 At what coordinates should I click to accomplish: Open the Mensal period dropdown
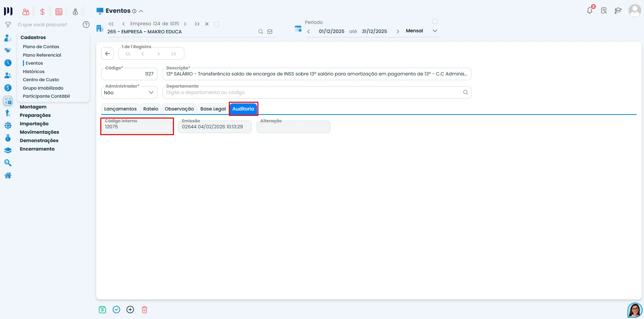point(421,31)
